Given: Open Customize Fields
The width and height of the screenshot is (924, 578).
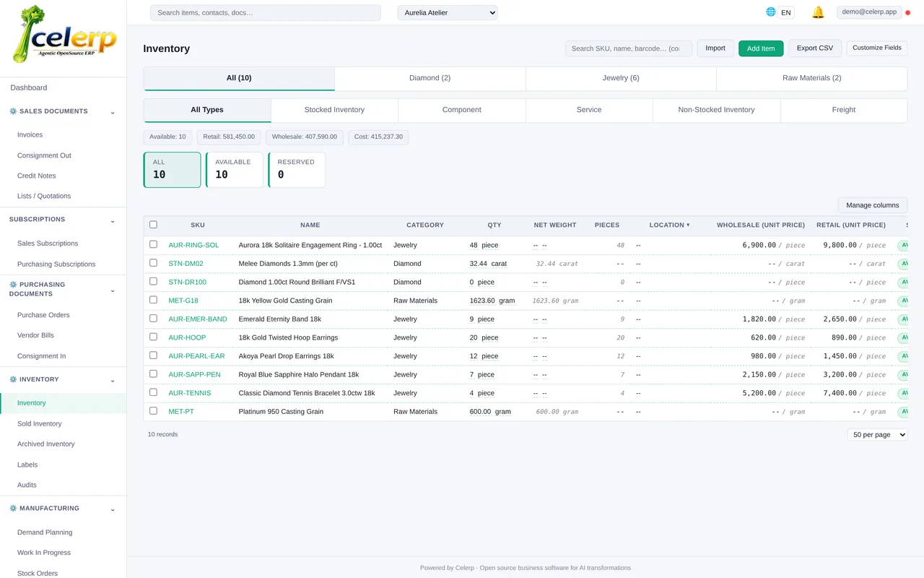Looking at the screenshot, I should pos(877,48).
